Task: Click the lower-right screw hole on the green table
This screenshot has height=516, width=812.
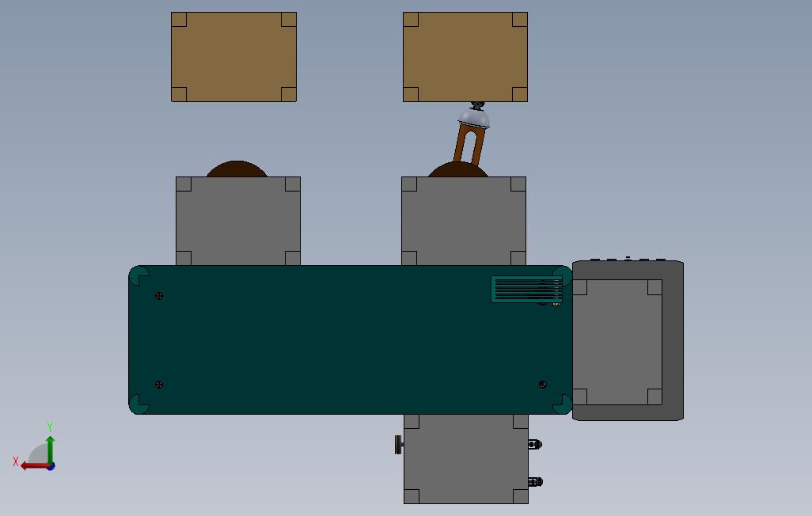Action: (x=543, y=385)
